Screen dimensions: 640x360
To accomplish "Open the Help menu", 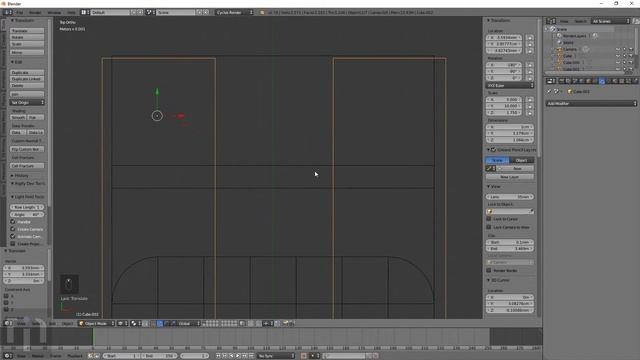I will tap(71, 13).
